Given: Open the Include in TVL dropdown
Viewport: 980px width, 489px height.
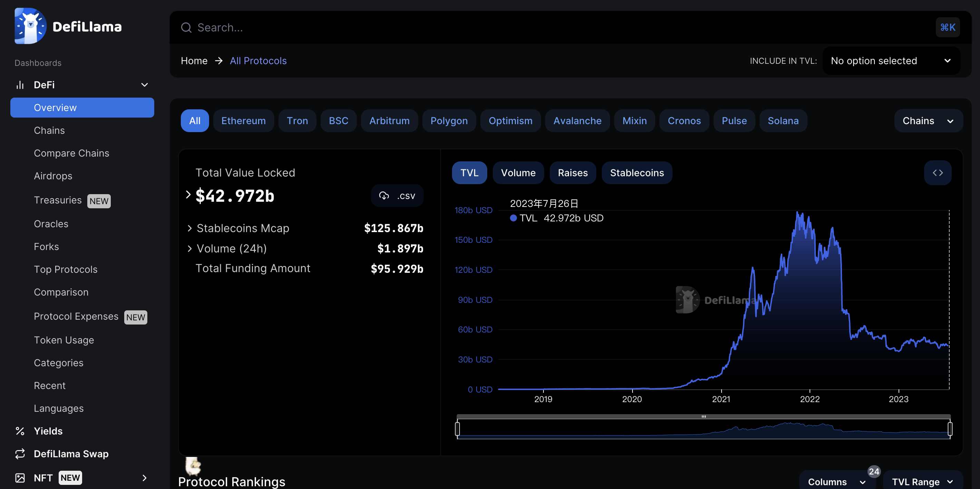Looking at the screenshot, I should point(891,61).
